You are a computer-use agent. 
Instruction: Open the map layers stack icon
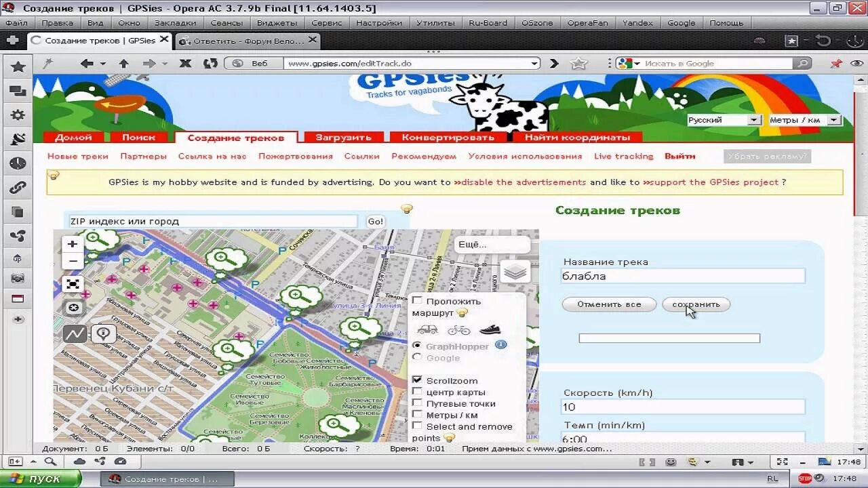tap(515, 272)
